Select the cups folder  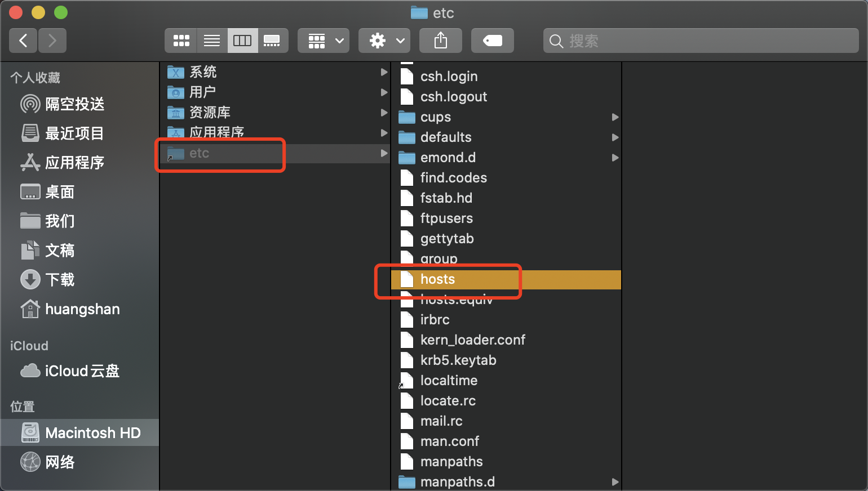[506, 117]
